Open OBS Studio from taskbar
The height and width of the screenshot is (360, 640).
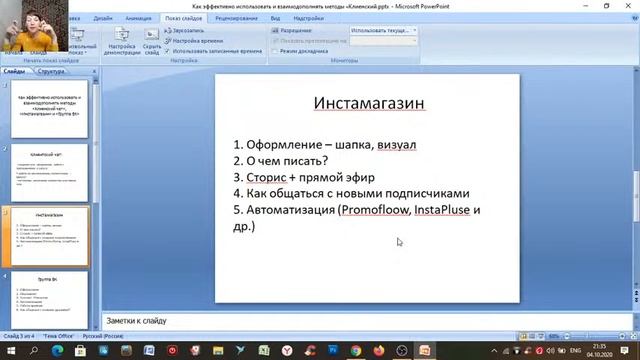pos(402,351)
